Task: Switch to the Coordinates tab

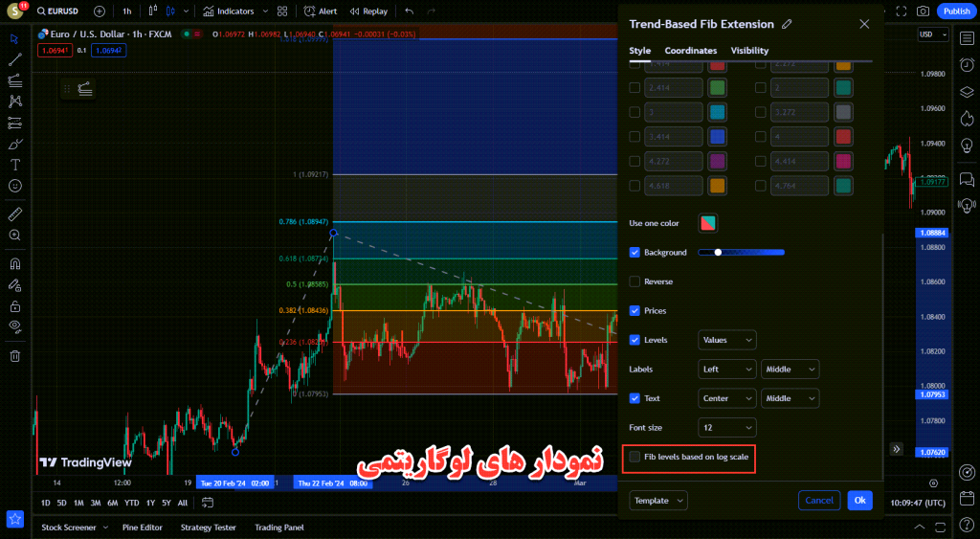Action: click(x=691, y=51)
